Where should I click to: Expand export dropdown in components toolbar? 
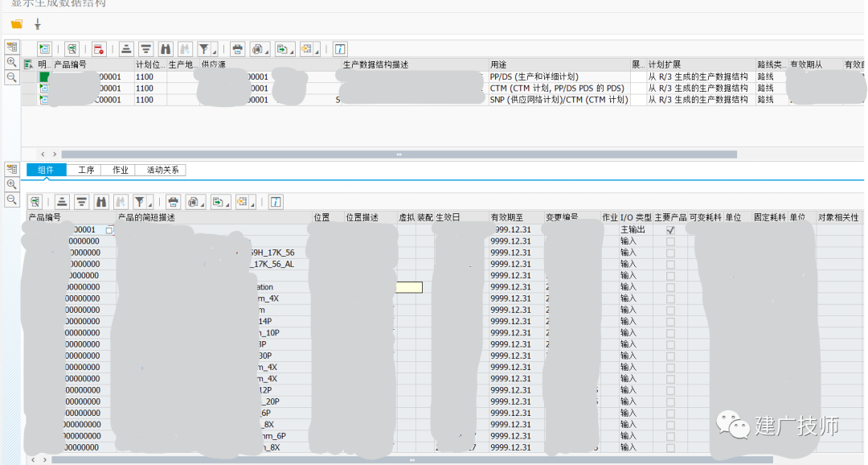[x=227, y=204]
